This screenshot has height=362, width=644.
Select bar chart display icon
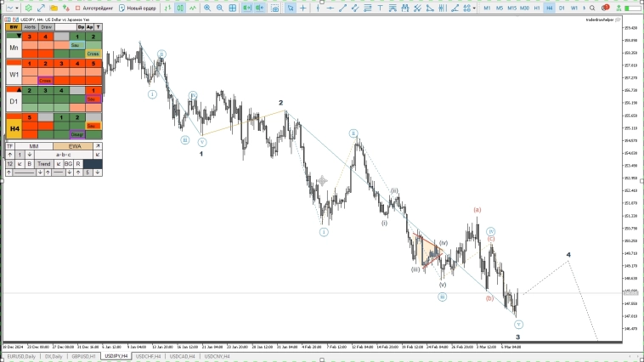tap(167, 8)
